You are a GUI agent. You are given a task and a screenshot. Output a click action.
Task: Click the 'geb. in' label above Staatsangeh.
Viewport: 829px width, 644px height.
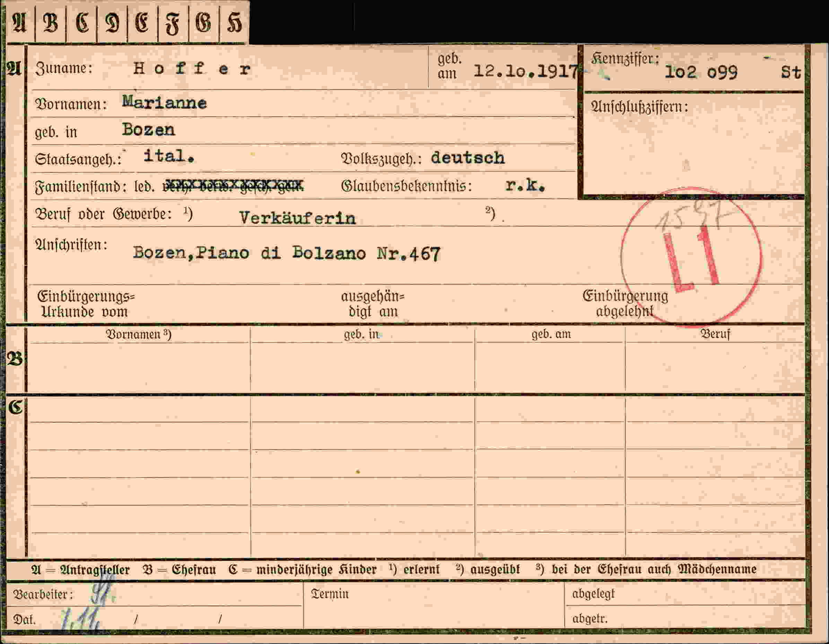coord(56,132)
